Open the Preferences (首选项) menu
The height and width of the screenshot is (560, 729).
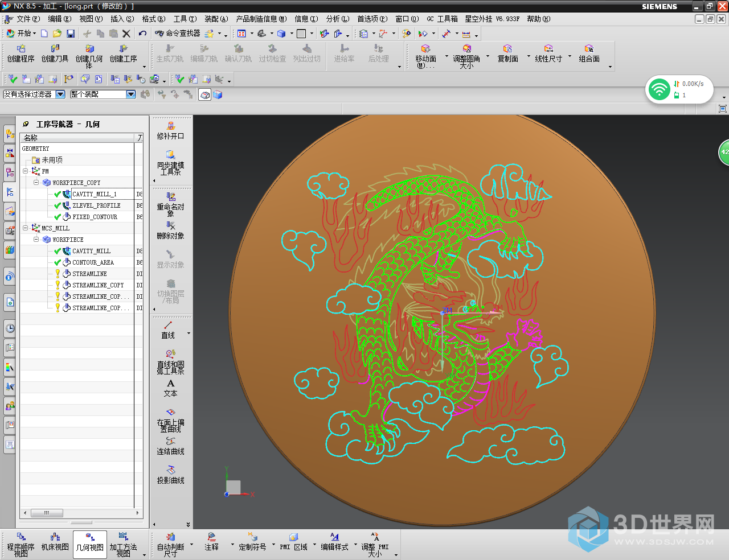(372, 19)
